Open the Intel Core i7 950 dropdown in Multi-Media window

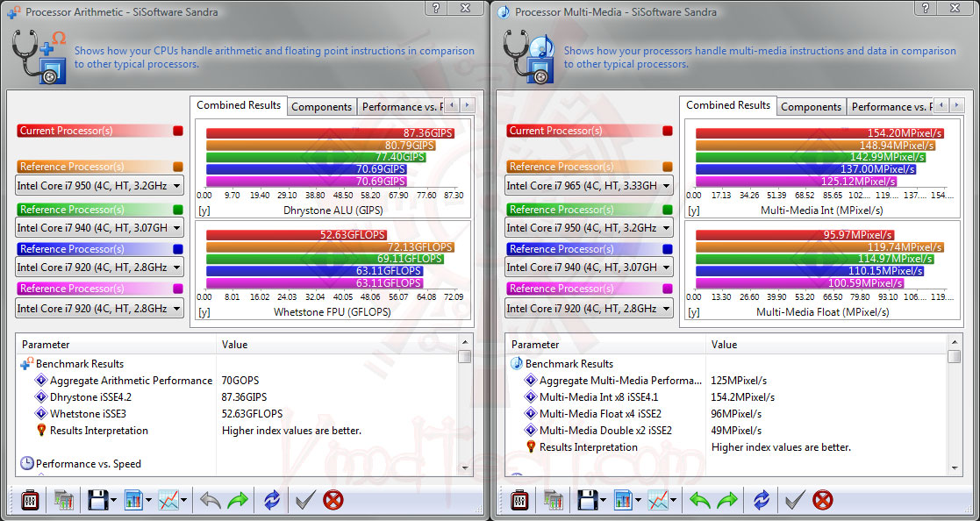point(589,228)
